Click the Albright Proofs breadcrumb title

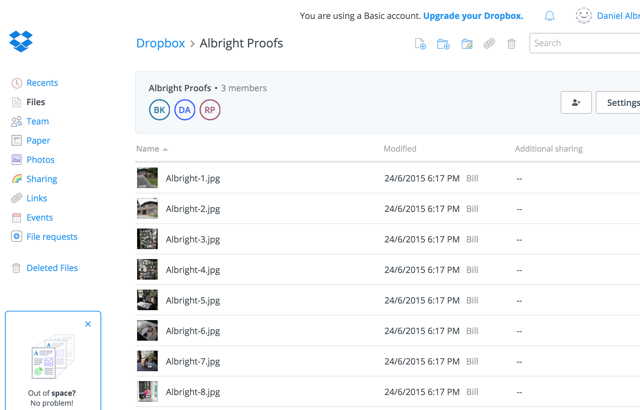pos(241,43)
